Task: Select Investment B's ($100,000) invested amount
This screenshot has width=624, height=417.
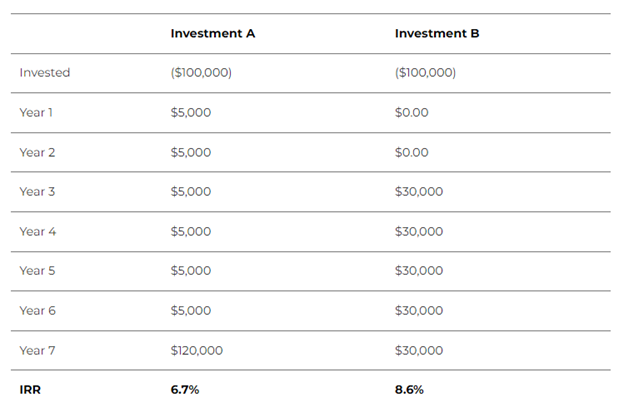Action: pos(425,73)
